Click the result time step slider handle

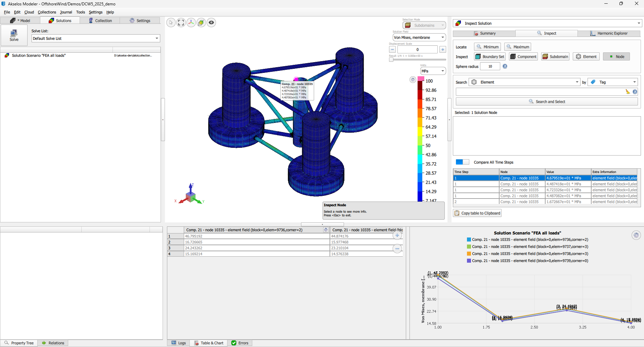point(391,59)
